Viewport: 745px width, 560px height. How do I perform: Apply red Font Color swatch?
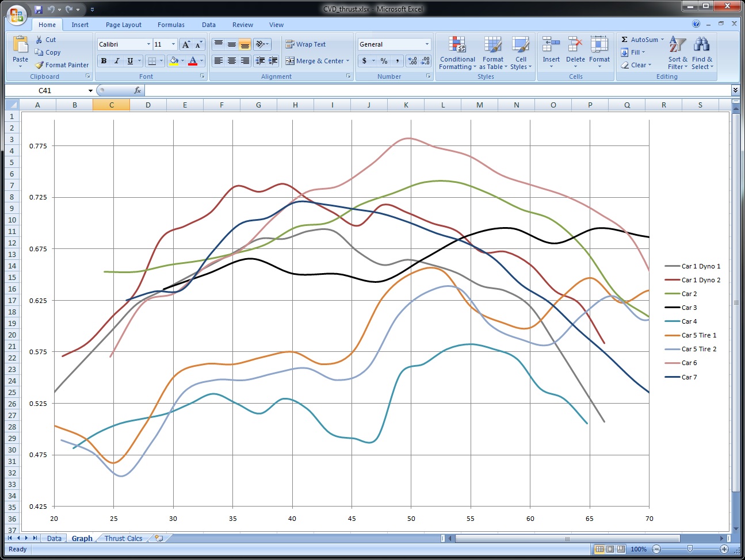click(193, 61)
